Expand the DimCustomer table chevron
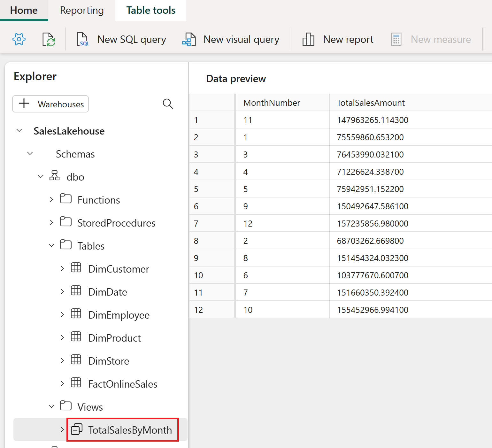The width and height of the screenshot is (492, 448). pos(62,268)
